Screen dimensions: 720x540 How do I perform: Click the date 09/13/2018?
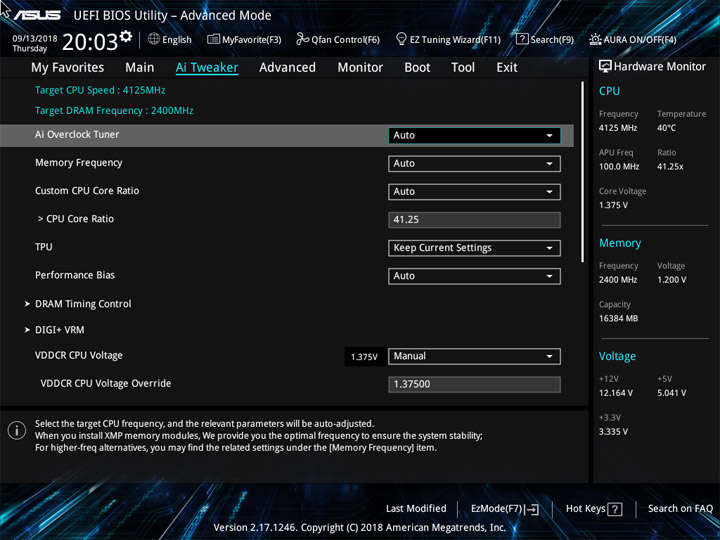pyautogui.click(x=35, y=38)
